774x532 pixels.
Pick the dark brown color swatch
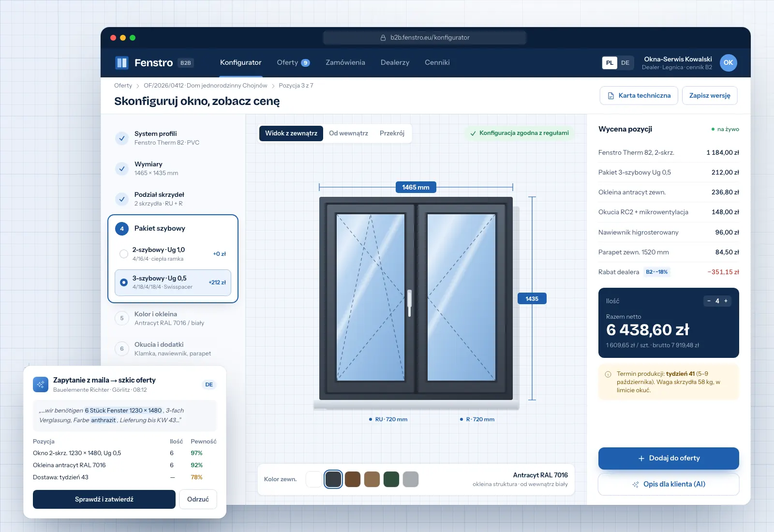(353, 479)
